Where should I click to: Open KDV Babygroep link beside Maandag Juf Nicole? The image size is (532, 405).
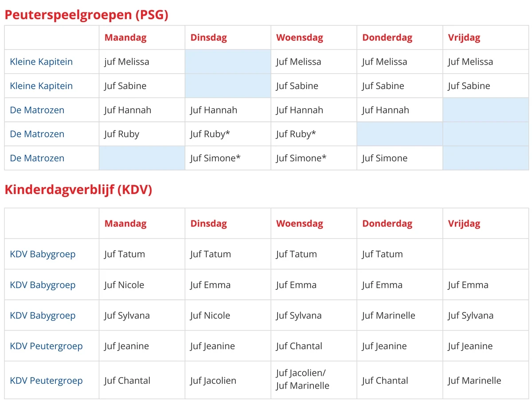coord(43,285)
